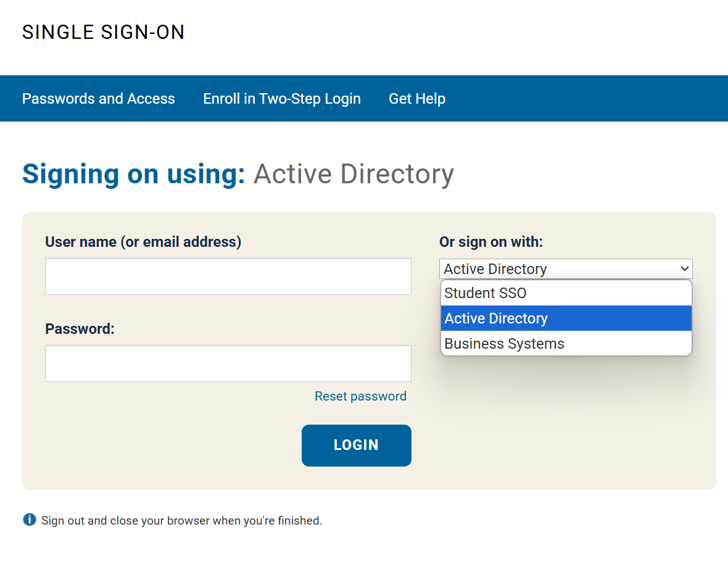
Task: Select Active Directory from the dropdown list
Action: click(495, 318)
